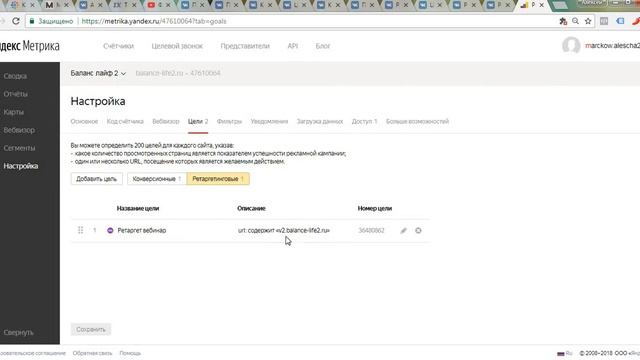Image resolution: width=640 pixels, height=360 pixels.
Task: Open Помощь footer link
Action: 130,353
